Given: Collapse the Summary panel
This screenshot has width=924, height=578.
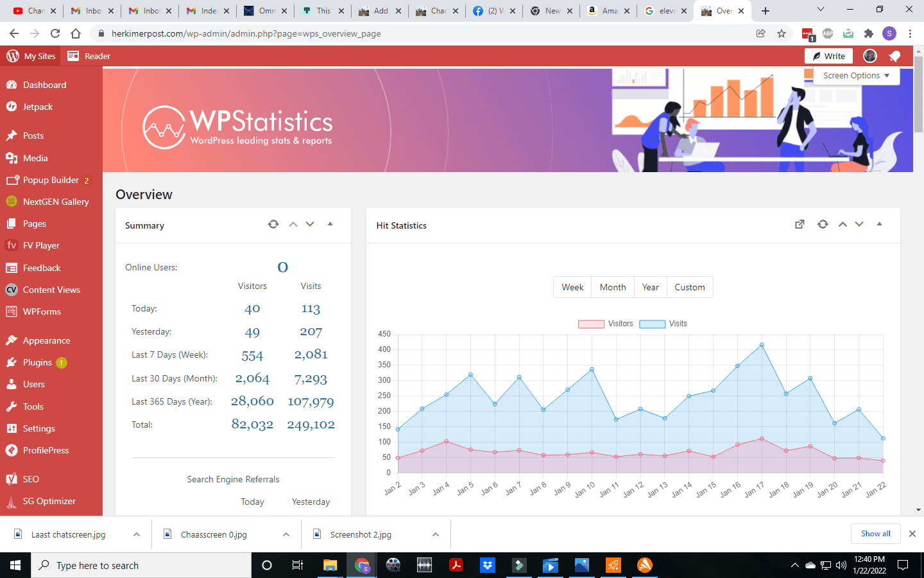Looking at the screenshot, I should coord(330,224).
